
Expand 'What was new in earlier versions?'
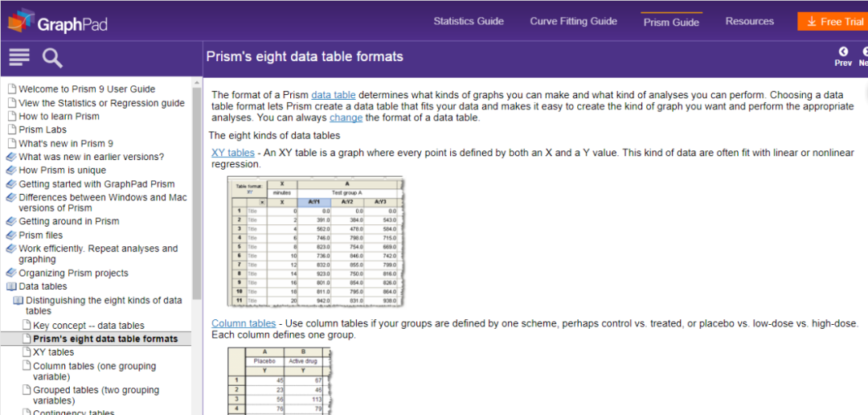pos(92,156)
